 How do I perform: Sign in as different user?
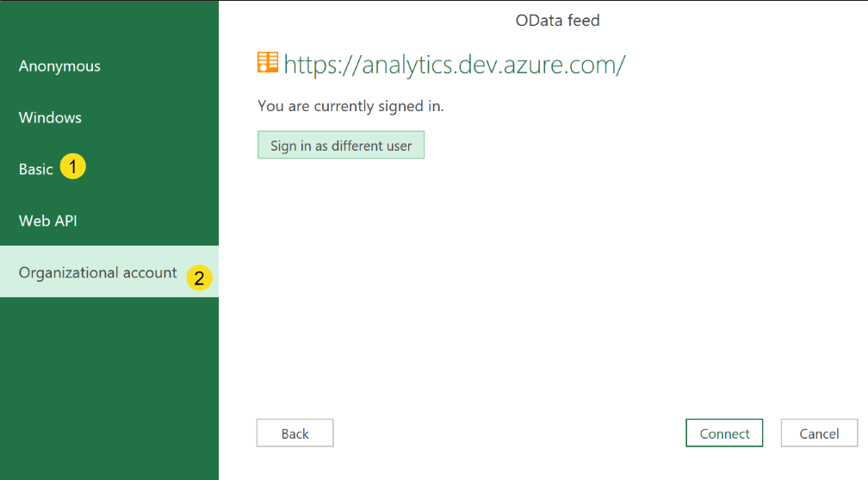pyautogui.click(x=341, y=146)
